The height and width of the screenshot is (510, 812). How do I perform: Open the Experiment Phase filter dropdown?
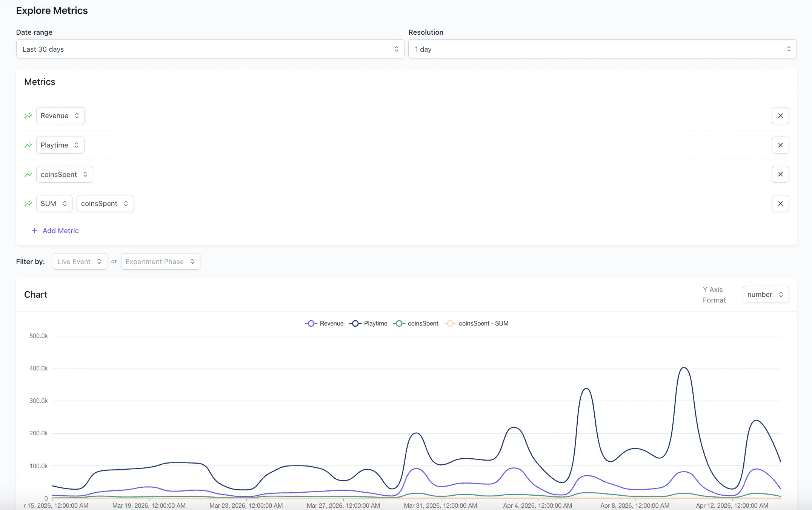click(x=160, y=261)
